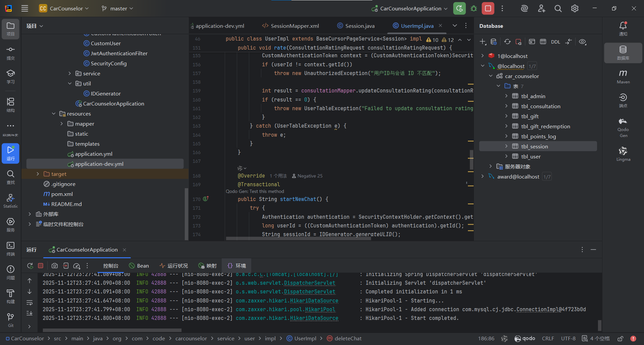Click the DDL button in Database toolbar
644x345 pixels.
point(555,42)
